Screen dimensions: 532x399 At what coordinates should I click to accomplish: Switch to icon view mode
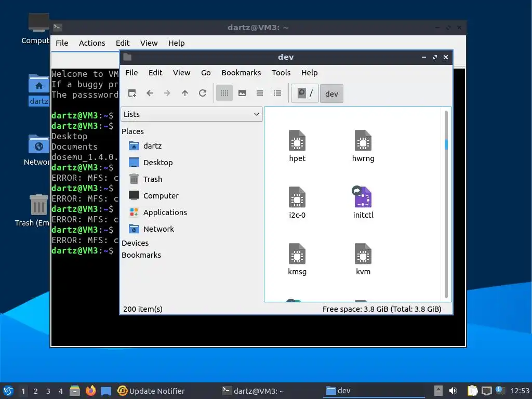coord(224,93)
